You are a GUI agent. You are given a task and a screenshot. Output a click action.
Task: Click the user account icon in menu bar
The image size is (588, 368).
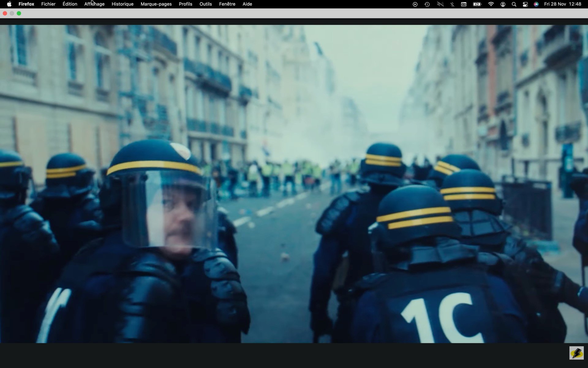[x=503, y=4]
